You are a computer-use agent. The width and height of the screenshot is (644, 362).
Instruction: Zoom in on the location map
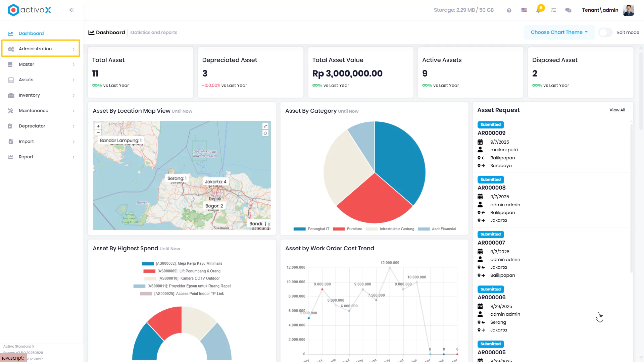[x=98, y=126]
